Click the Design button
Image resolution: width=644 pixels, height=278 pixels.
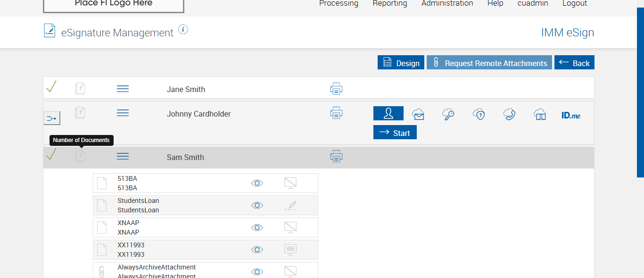pos(401,63)
